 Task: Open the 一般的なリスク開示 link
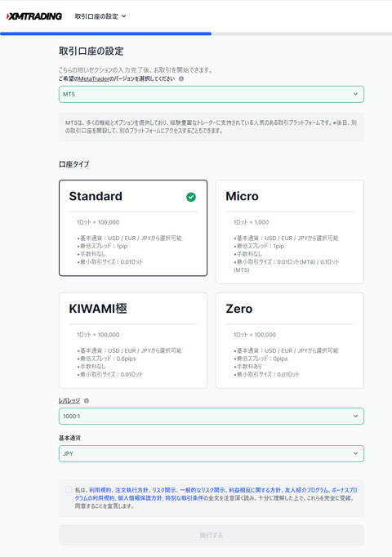pos(202,490)
